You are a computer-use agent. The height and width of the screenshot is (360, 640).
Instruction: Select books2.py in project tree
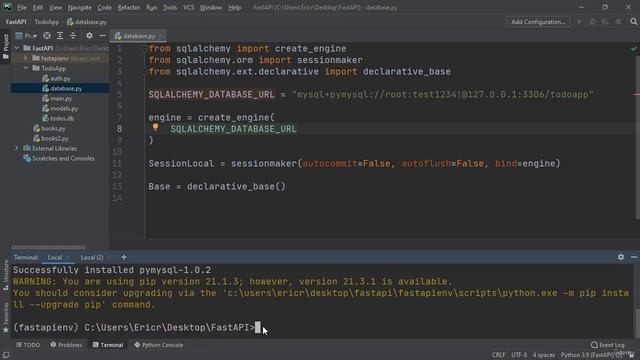[x=51, y=139]
